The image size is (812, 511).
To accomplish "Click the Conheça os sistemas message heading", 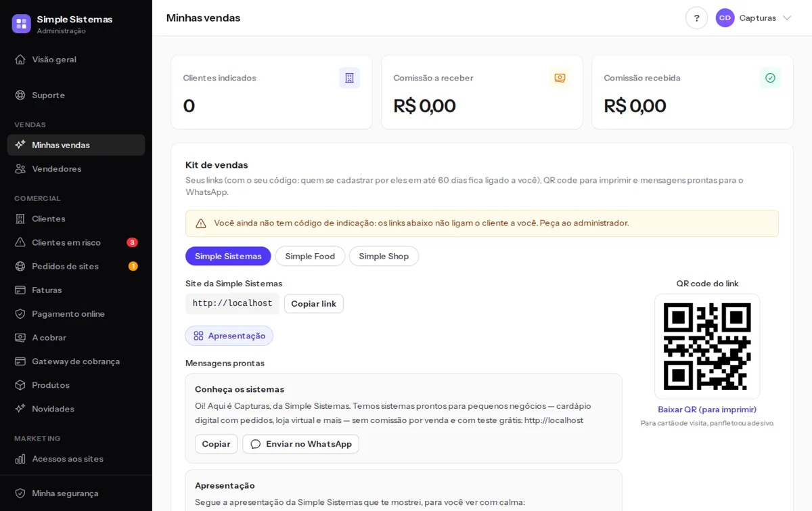I will click(x=240, y=389).
